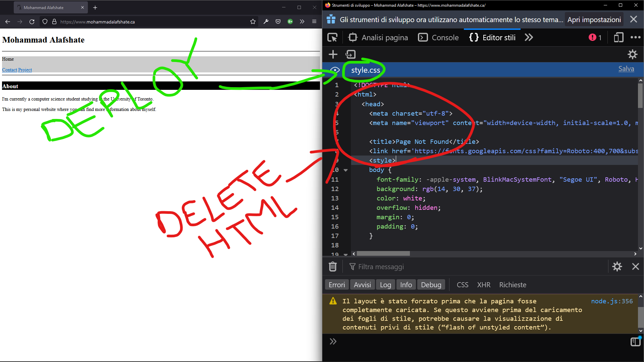This screenshot has width=644, height=362.
Task: Open the wrench developer tools icon
Action: click(266, 21)
